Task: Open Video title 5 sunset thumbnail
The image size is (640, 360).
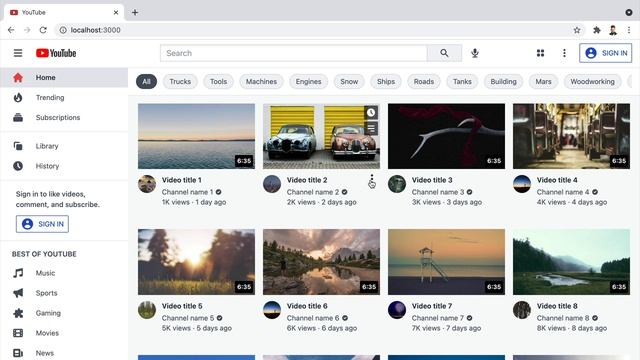Action: click(196, 262)
